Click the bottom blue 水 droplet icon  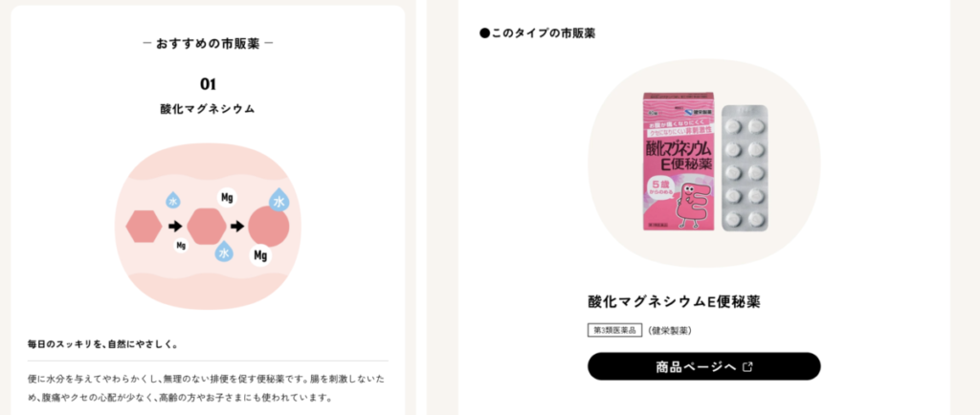224,251
